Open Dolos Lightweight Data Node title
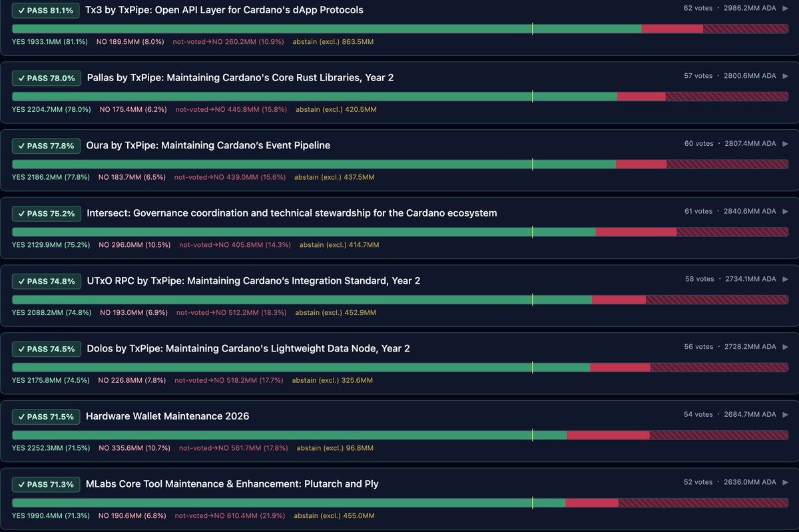 248,348
